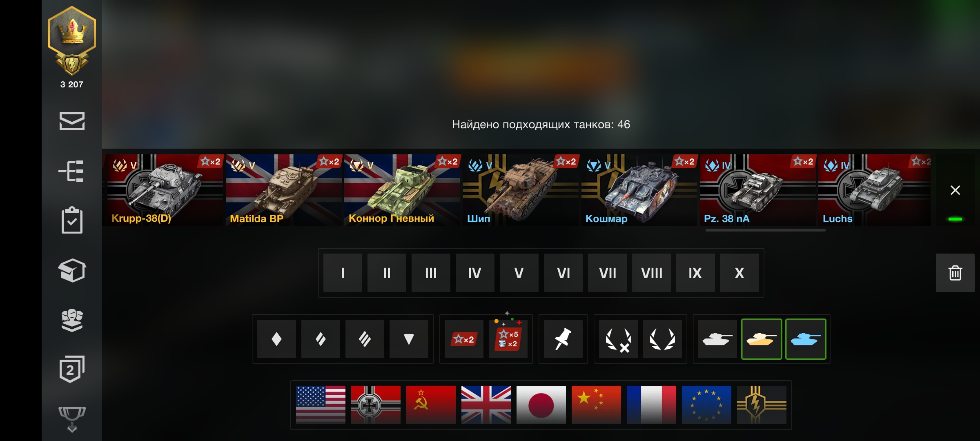
Task: Filter by Japan flag
Action: click(541, 405)
